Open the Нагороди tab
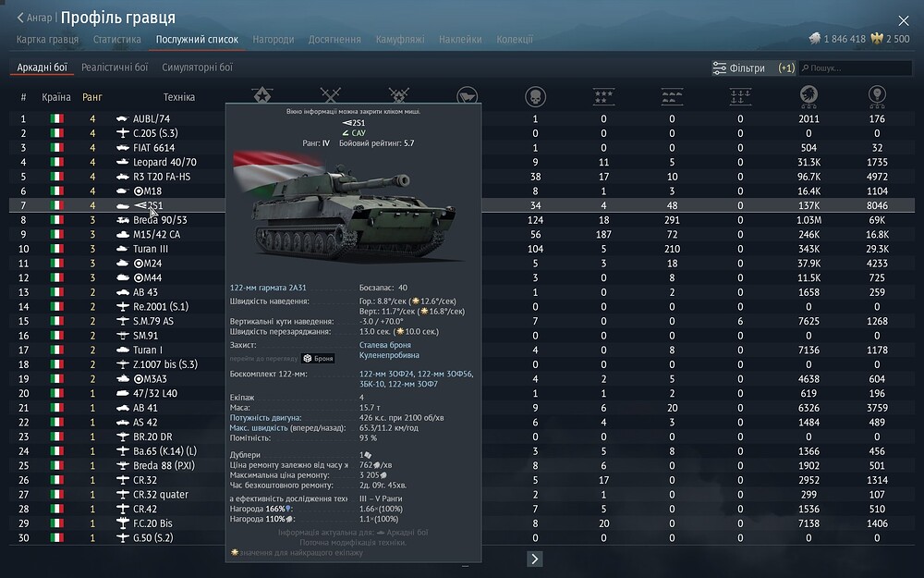The height and width of the screenshot is (578, 924). coord(274,40)
